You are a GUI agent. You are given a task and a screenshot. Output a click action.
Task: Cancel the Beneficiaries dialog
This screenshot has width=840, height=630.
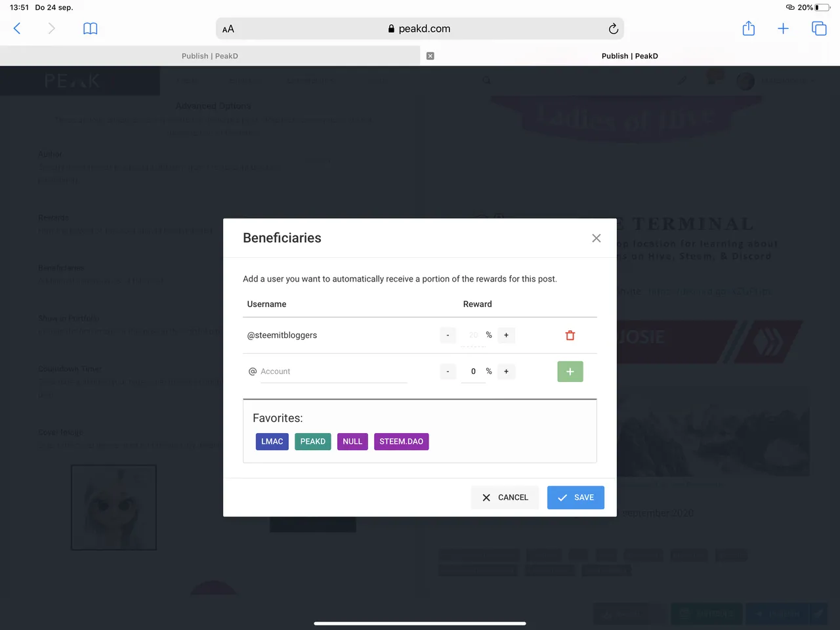click(x=505, y=497)
